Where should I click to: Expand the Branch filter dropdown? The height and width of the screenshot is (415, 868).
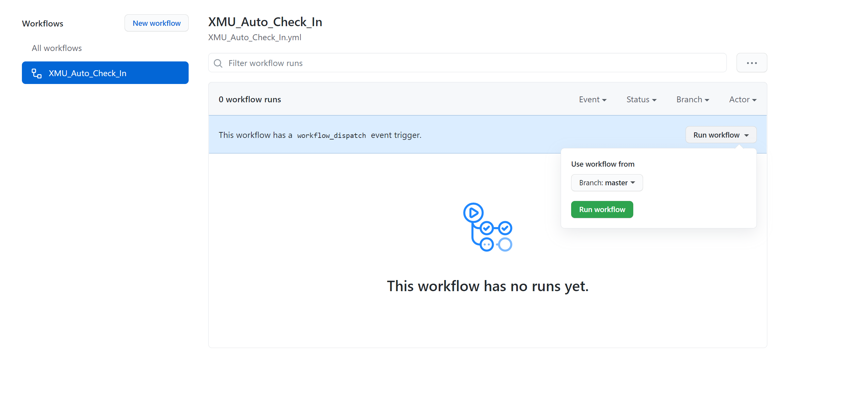point(692,100)
